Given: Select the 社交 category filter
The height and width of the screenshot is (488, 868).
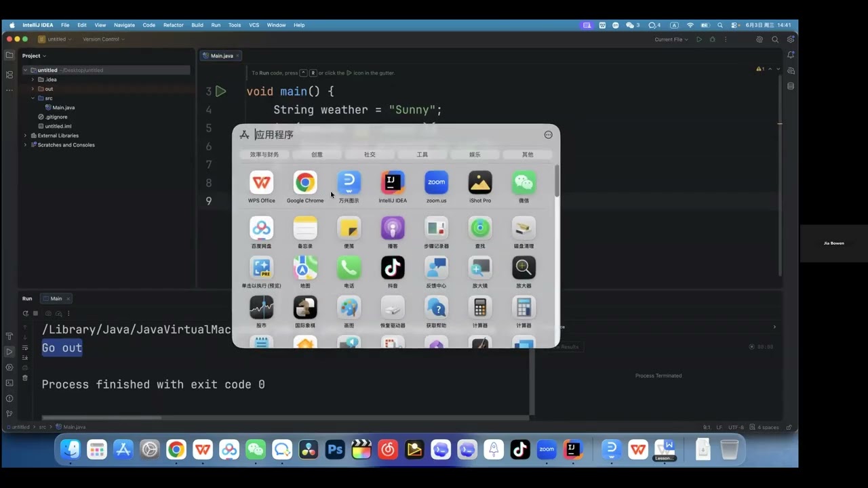Looking at the screenshot, I should click(370, 155).
